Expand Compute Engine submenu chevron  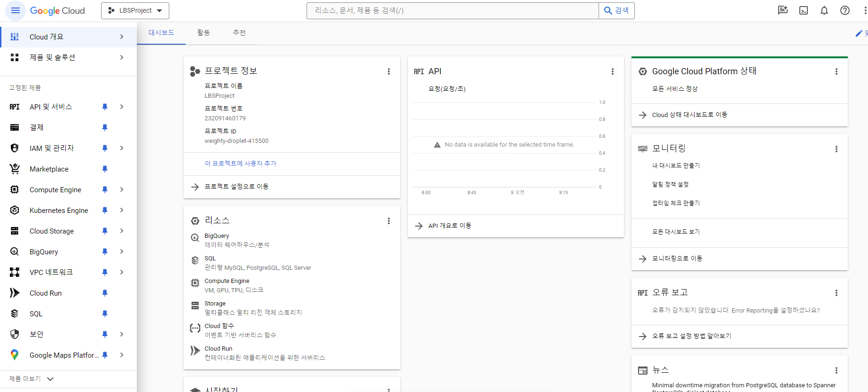122,189
